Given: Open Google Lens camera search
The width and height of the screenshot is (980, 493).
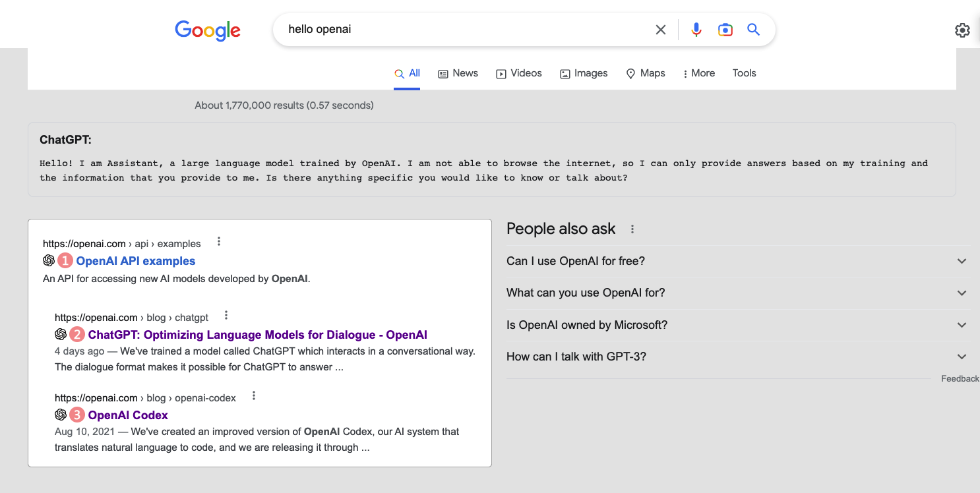Looking at the screenshot, I should click(725, 30).
